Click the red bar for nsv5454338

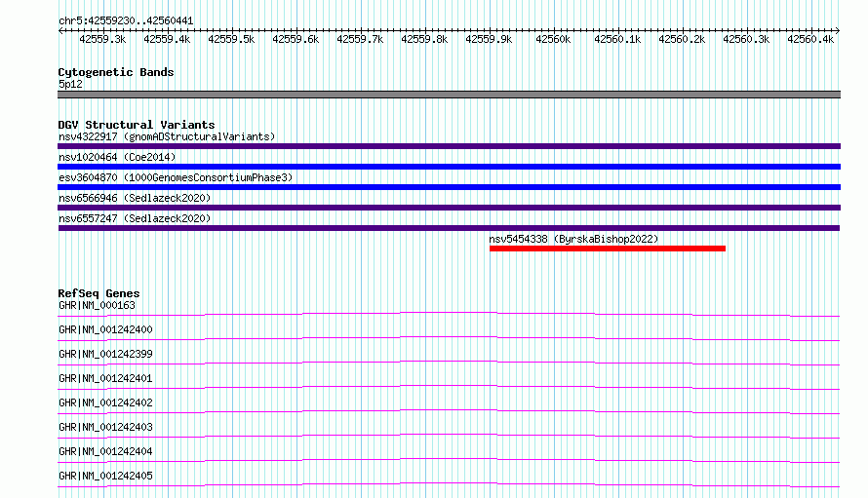(608, 249)
